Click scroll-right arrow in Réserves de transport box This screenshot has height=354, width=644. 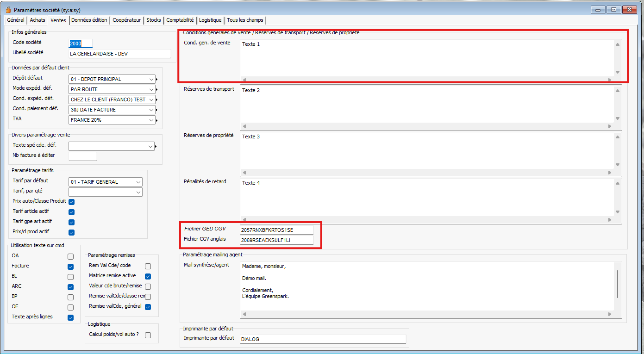point(610,126)
